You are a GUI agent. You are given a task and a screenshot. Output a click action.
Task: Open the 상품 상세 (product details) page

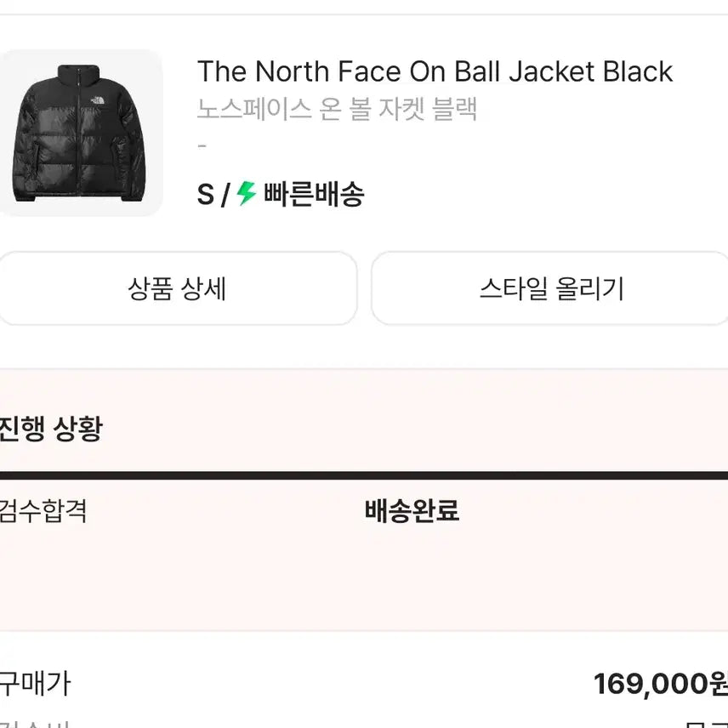[x=180, y=289]
